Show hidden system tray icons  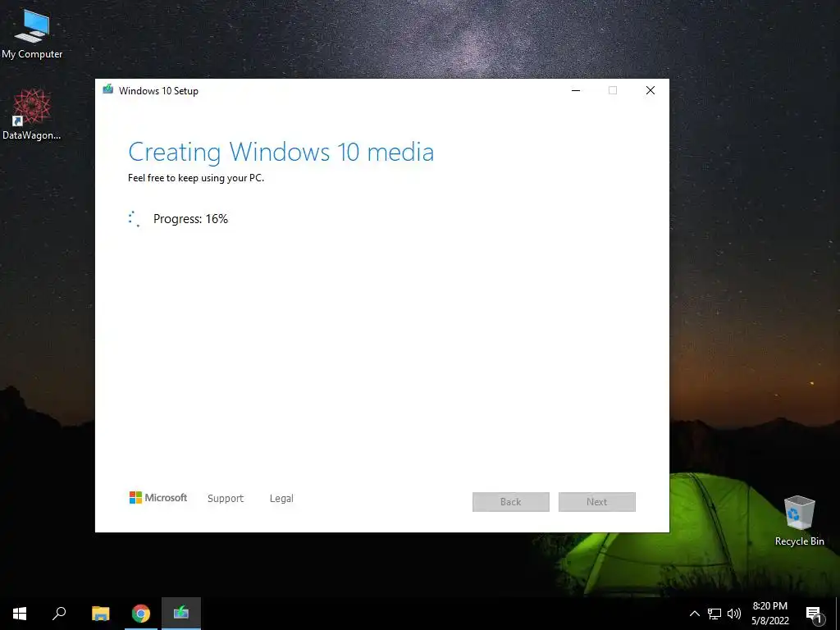pos(694,614)
